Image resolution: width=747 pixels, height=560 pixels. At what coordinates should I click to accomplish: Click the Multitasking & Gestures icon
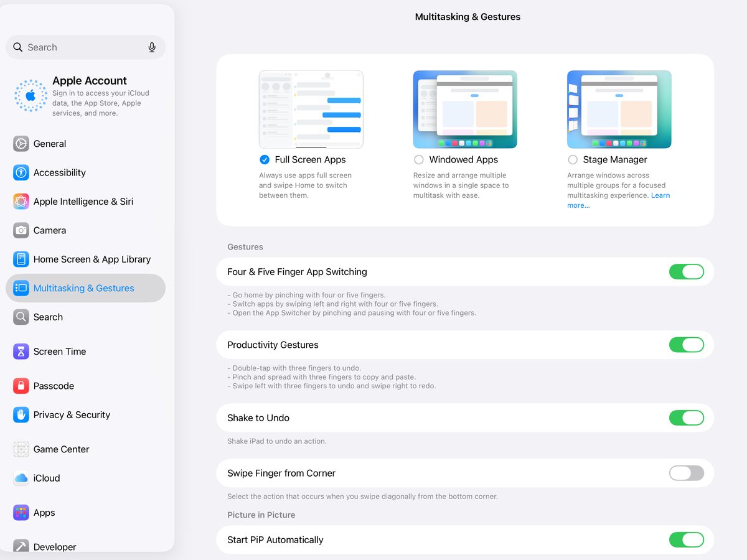point(21,288)
